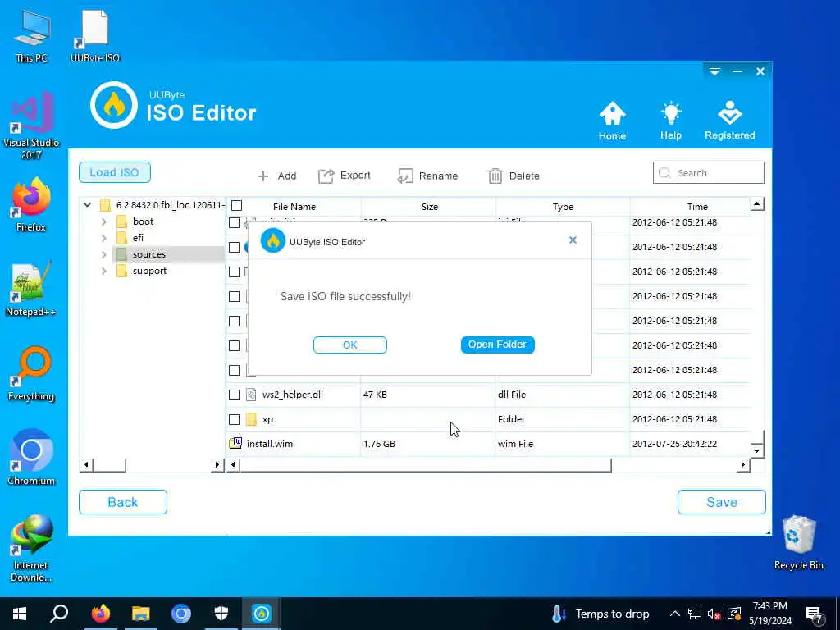Sort by Time column header
The width and height of the screenshot is (840, 630).
tap(697, 206)
